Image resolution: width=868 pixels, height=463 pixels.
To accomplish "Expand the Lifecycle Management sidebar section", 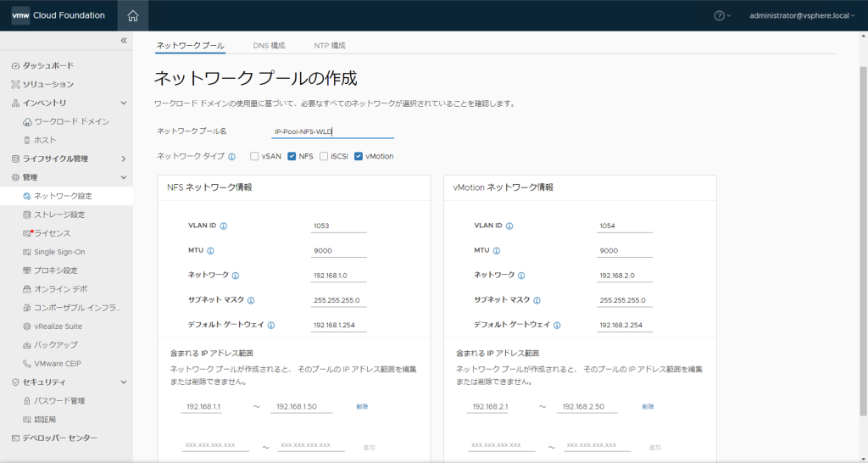I will coord(123,159).
